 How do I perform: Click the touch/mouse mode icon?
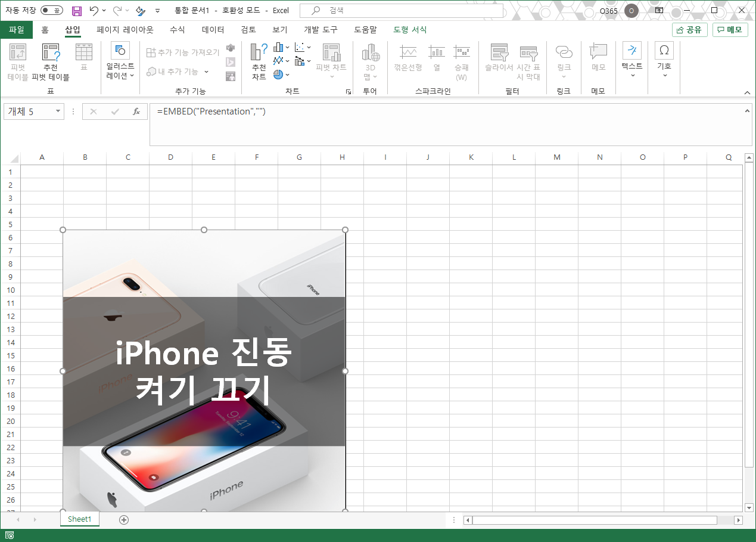point(141,11)
